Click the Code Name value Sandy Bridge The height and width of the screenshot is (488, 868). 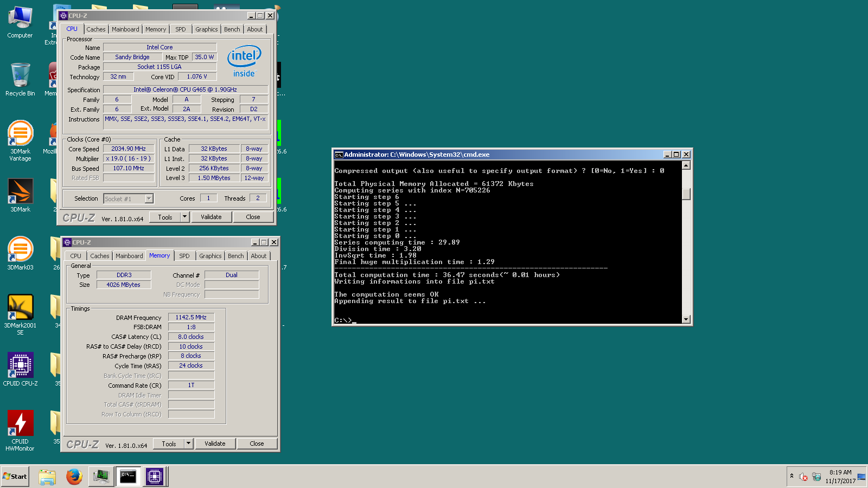(x=132, y=57)
